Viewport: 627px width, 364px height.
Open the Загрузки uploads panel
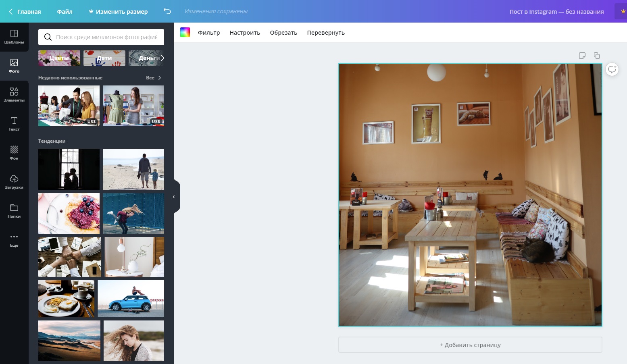[14, 182]
